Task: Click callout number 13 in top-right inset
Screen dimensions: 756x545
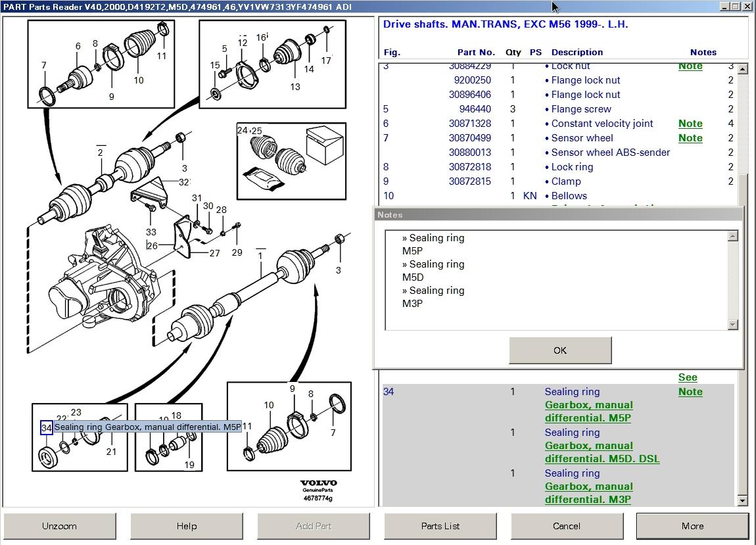Action: [x=295, y=87]
